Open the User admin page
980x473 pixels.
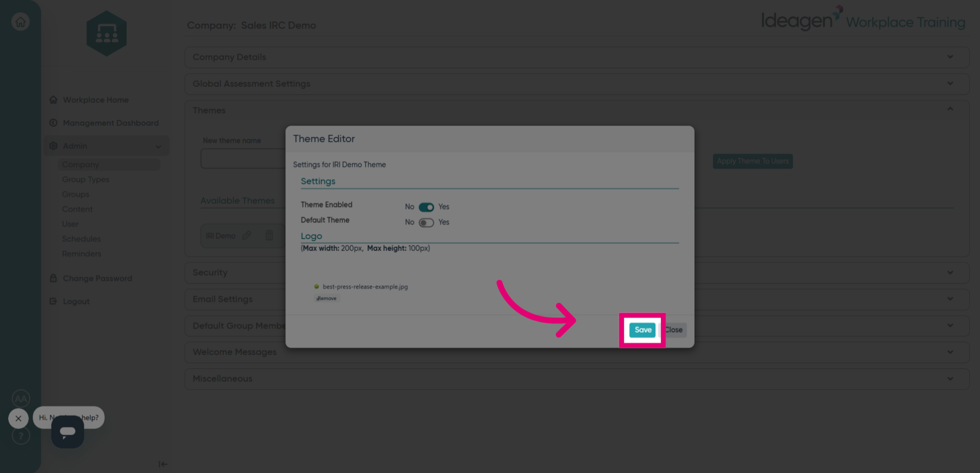point(70,224)
